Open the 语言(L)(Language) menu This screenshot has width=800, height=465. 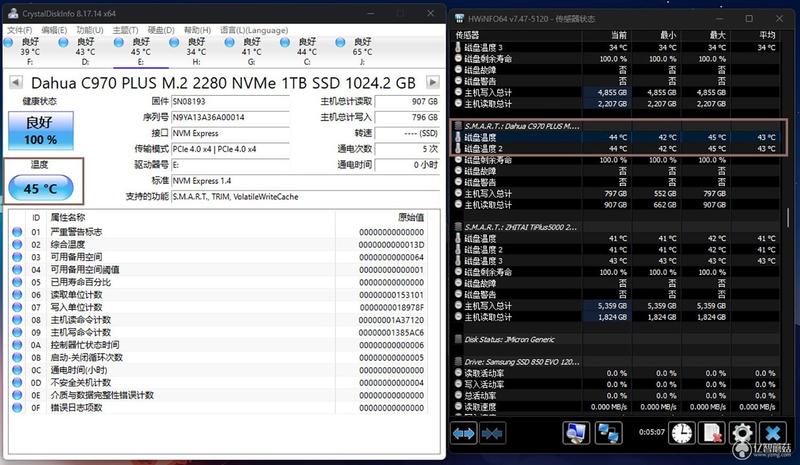coord(254,30)
